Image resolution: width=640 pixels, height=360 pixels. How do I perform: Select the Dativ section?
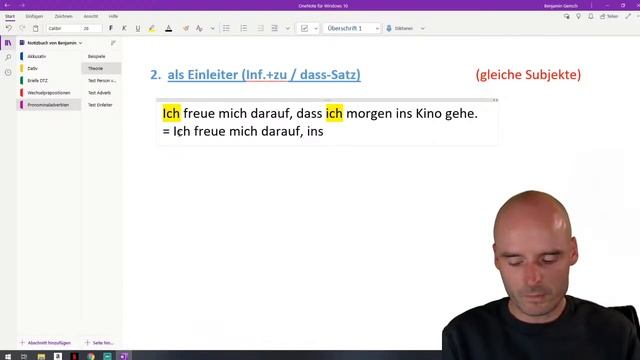pyautogui.click(x=49, y=69)
